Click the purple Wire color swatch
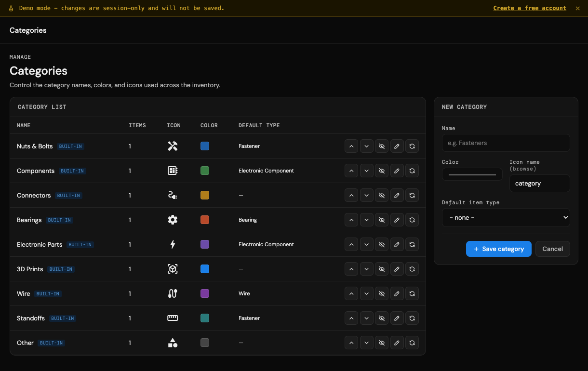Image resolution: width=588 pixels, height=371 pixels. pos(205,293)
